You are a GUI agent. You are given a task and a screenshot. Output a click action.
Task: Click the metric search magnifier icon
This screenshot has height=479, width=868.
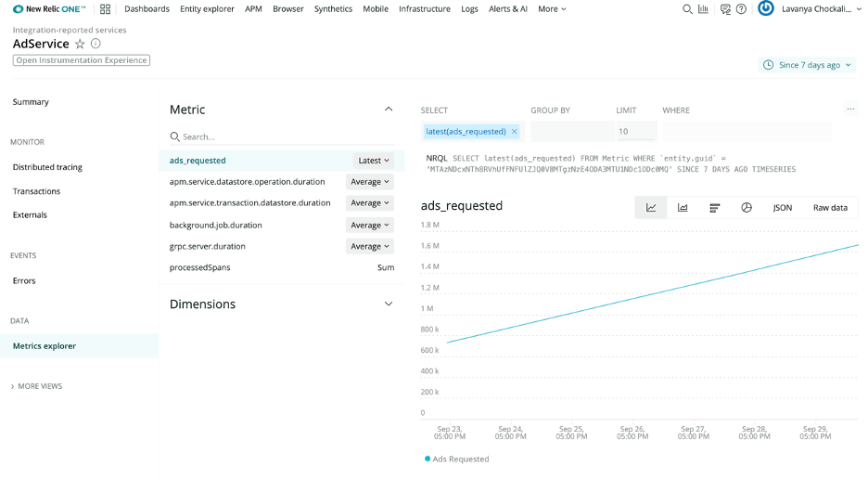(174, 136)
